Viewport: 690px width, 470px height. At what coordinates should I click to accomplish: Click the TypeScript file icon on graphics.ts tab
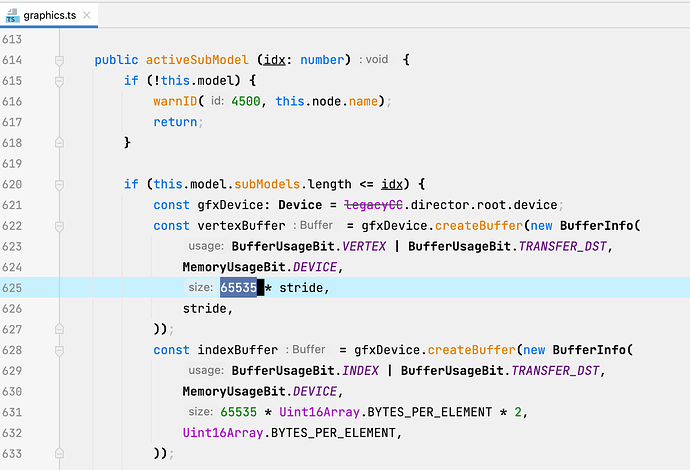tap(12, 15)
